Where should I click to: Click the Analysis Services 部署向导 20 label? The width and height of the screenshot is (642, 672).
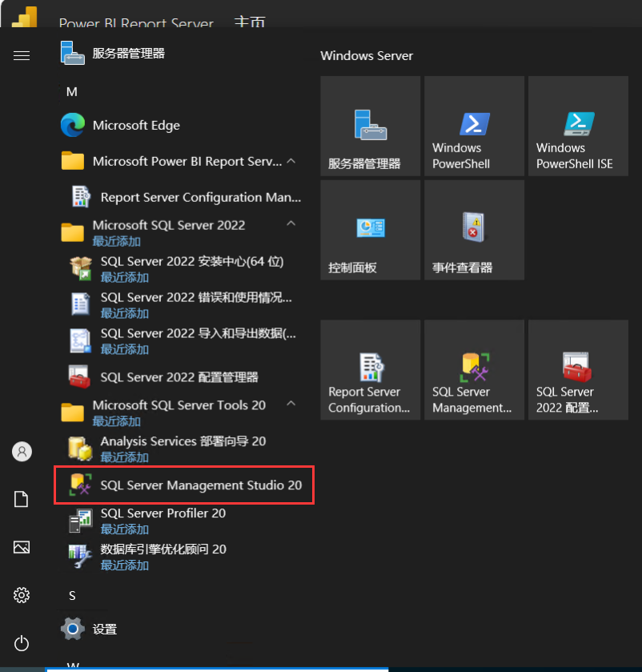click(183, 441)
